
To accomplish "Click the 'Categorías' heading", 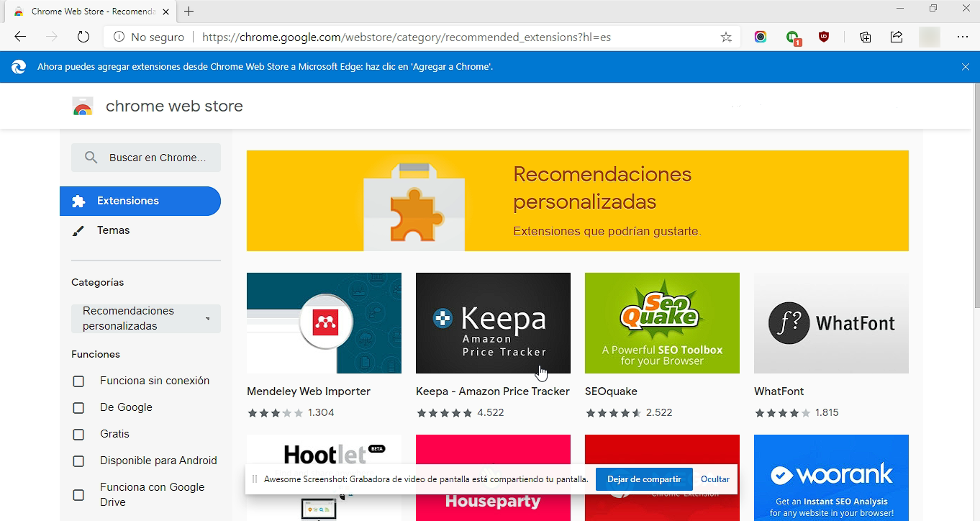I will click(98, 283).
